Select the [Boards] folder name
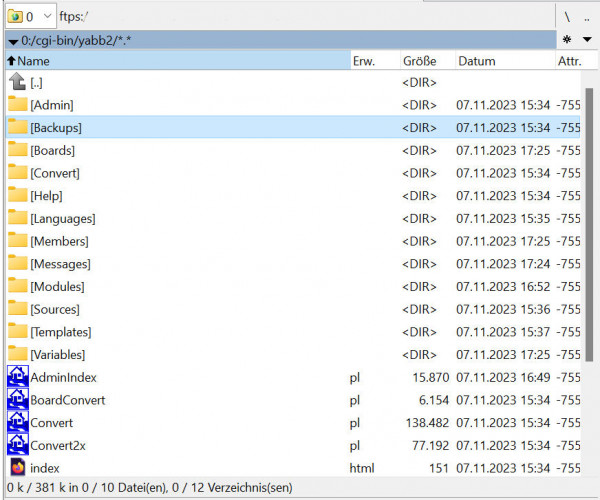 coord(53,151)
